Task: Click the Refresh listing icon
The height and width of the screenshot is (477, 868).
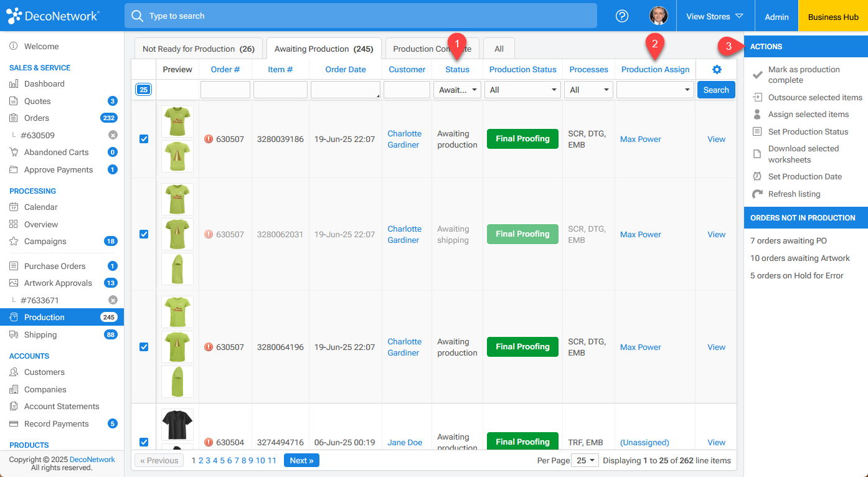Action: click(x=757, y=194)
